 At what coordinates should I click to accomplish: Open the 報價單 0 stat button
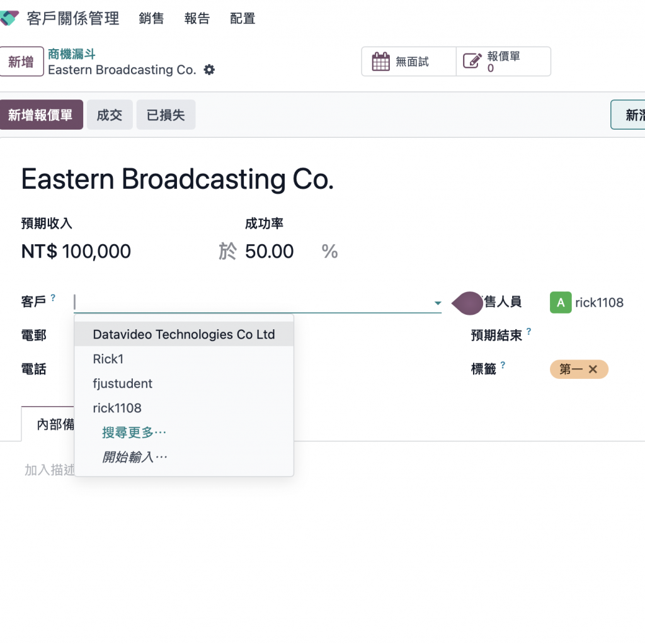pos(503,61)
